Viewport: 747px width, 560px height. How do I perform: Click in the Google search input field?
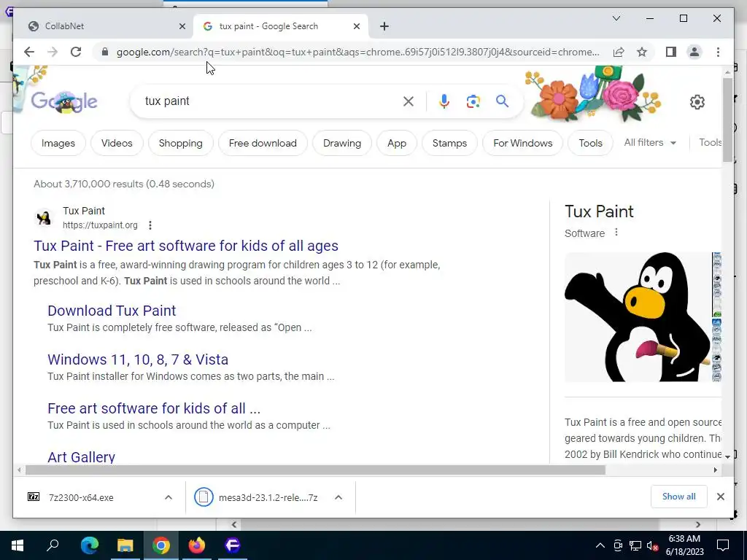click(269, 101)
